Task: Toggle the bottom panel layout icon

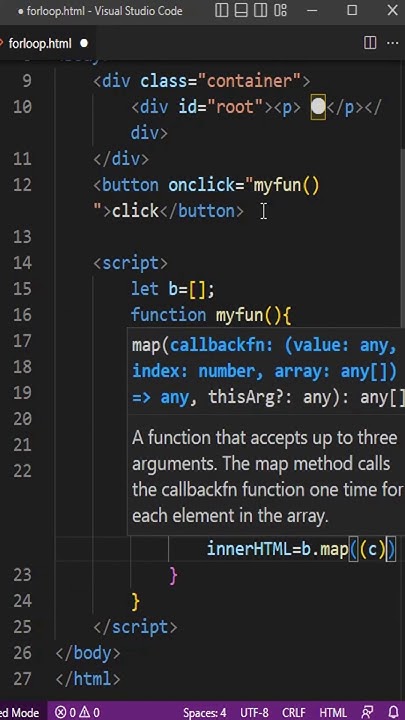Action: click(x=242, y=11)
